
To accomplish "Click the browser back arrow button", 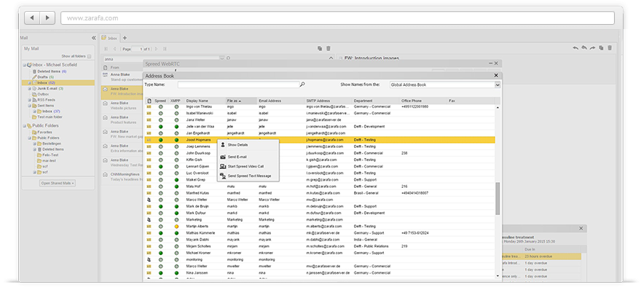I will coord(32,18).
